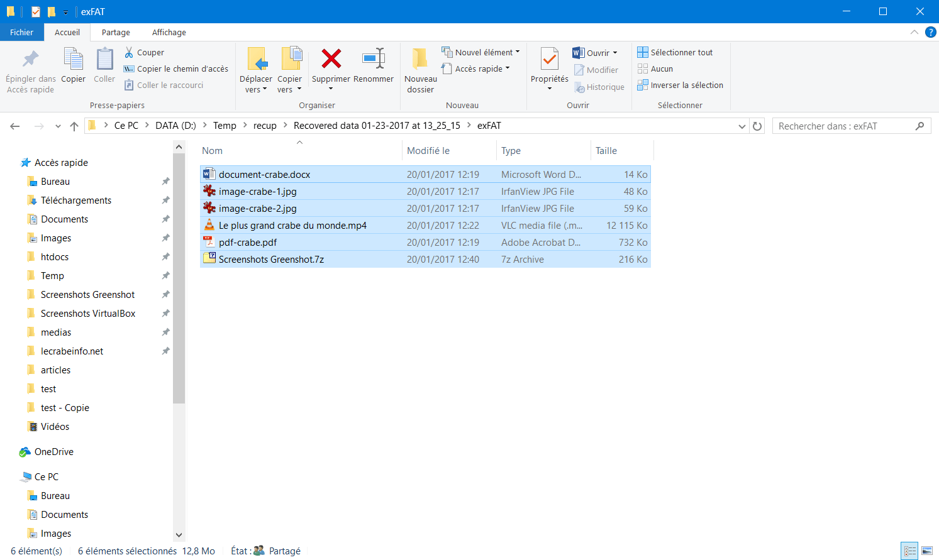
Task: Invert the selection with Inverser la sélection
Action: tap(681, 85)
